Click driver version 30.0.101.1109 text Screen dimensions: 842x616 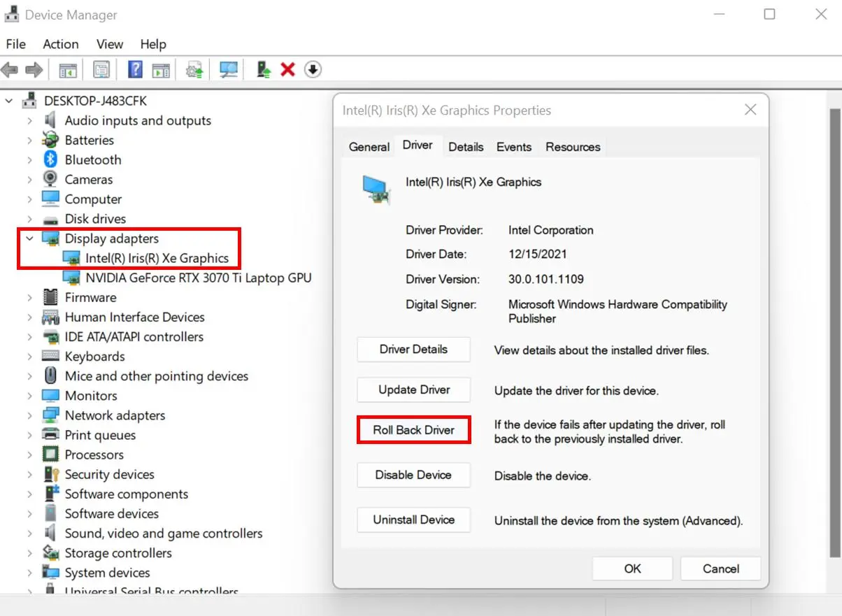[545, 279]
